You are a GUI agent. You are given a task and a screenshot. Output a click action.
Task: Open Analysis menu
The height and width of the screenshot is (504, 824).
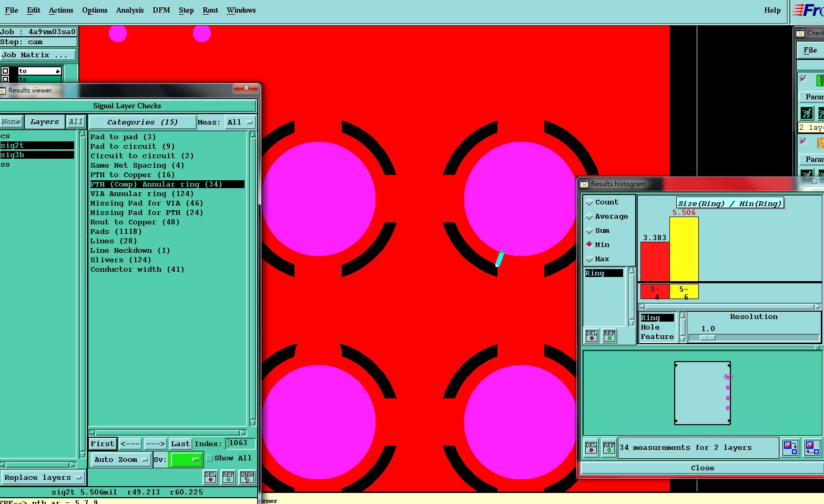coord(130,10)
